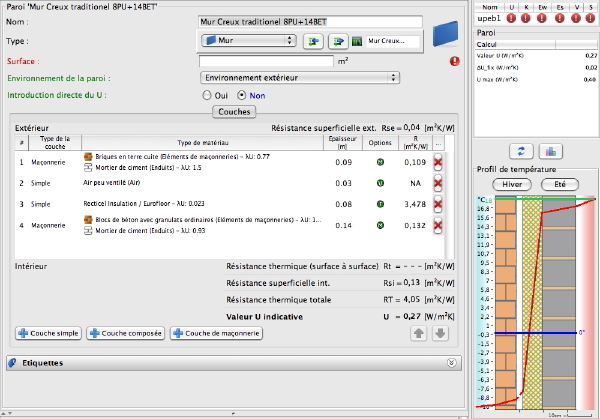
Task: Switch to the Couches tab
Action: pos(234,111)
